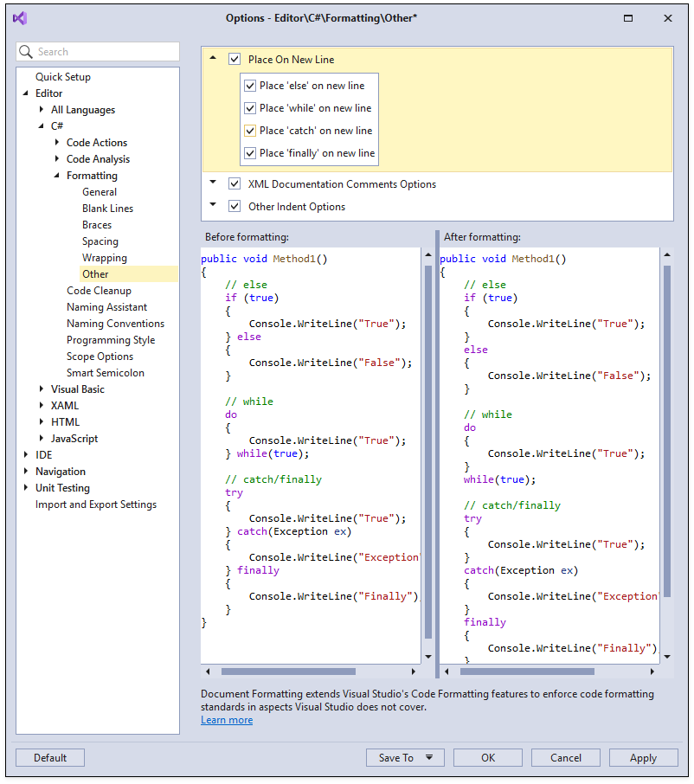The width and height of the screenshot is (694, 784).
Task: Click the Cancel button
Action: [x=566, y=757]
